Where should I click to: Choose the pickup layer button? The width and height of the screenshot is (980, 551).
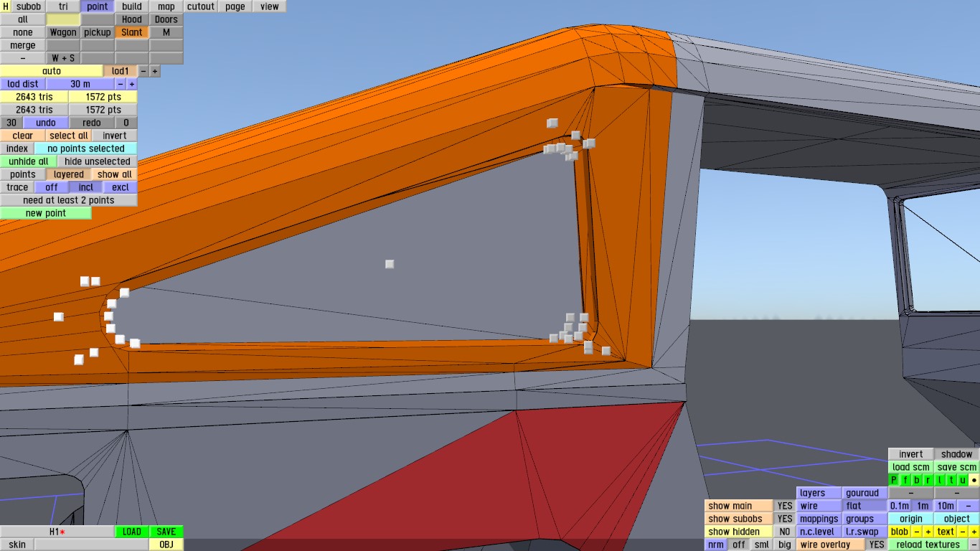pos(98,32)
